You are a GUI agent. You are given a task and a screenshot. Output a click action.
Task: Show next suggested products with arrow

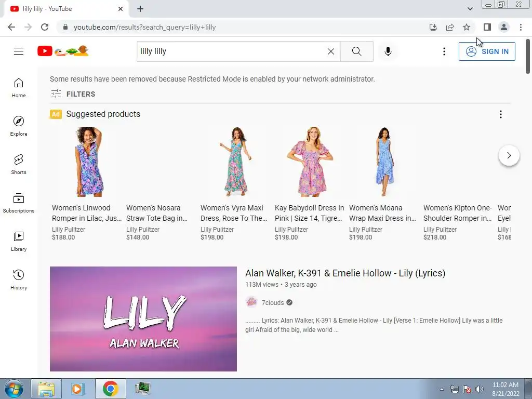pyautogui.click(x=509, y=155)
